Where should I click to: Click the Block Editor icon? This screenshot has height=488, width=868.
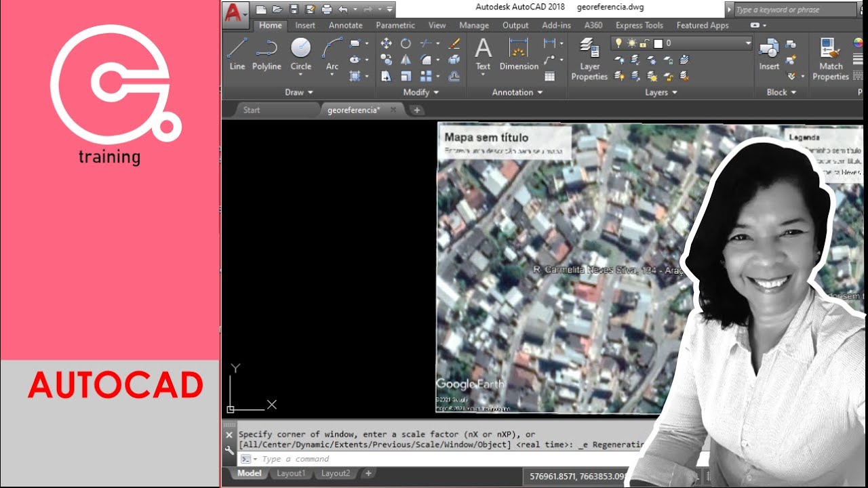[x=790, y=60]
